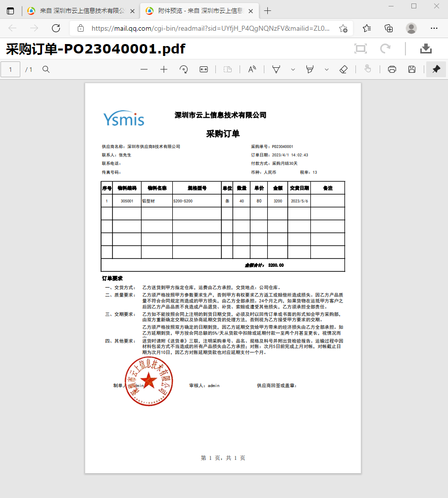Click the PDF page number field
The width and height of the screenshot is (448, 498).
[x=10, y=69]
